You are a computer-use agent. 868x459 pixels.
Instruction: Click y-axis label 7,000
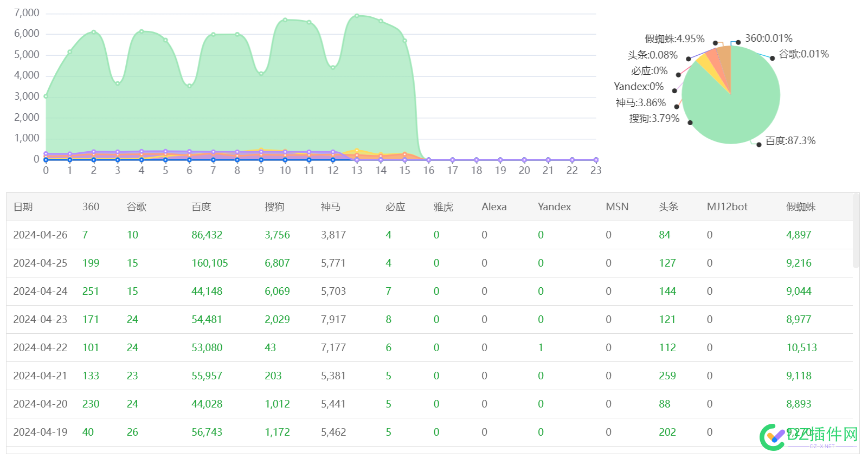pyautogui.click(x=27, y=13)
